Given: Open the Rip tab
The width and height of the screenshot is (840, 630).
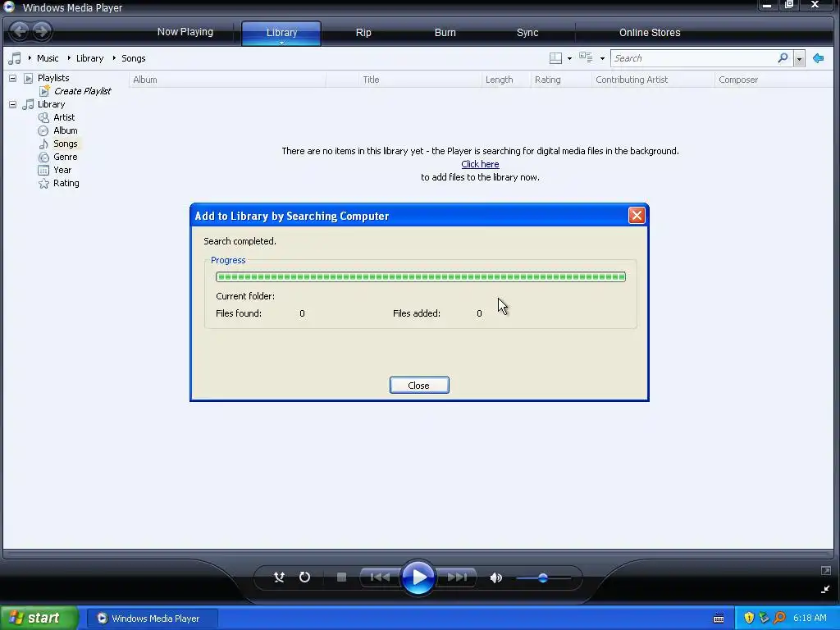Looking at the screenshot, I should point(363,32).
